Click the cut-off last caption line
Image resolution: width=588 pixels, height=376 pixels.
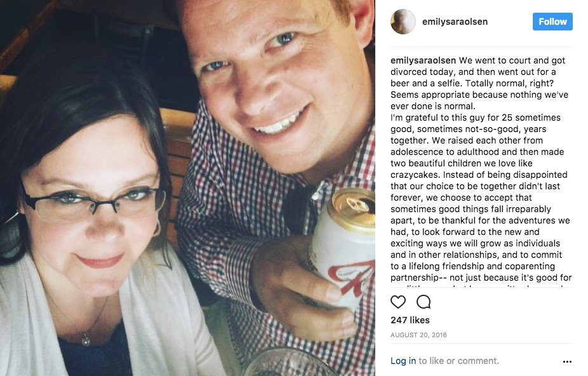[x=481, y=286]
